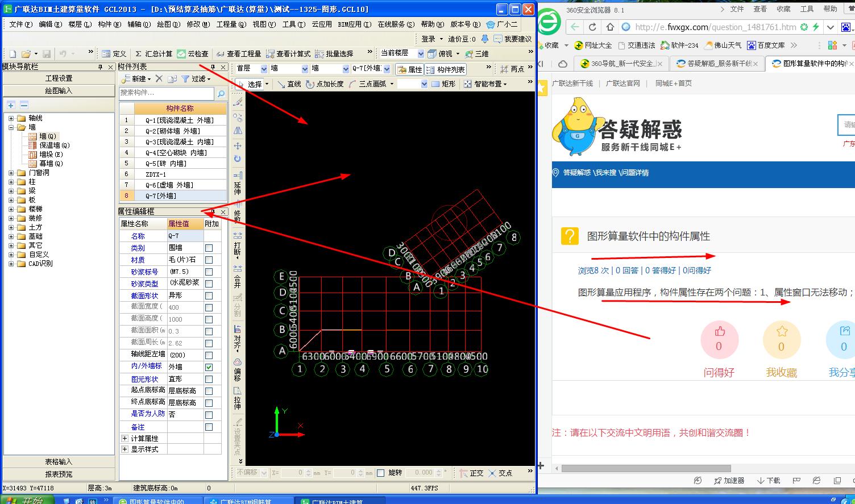
Task: Open the Q-7[外墙] component dropdown
Action: (387, 69)
